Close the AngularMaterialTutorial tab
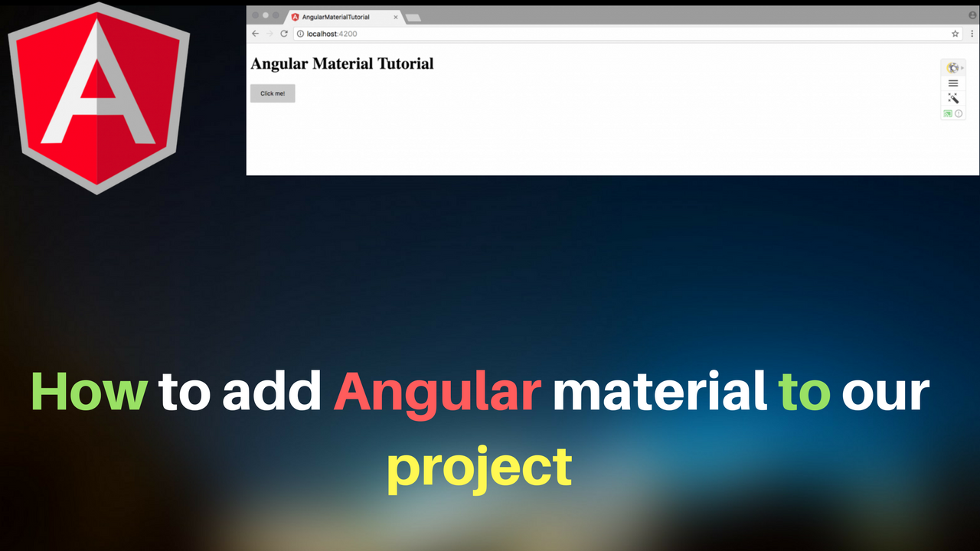 pos(395,17)
